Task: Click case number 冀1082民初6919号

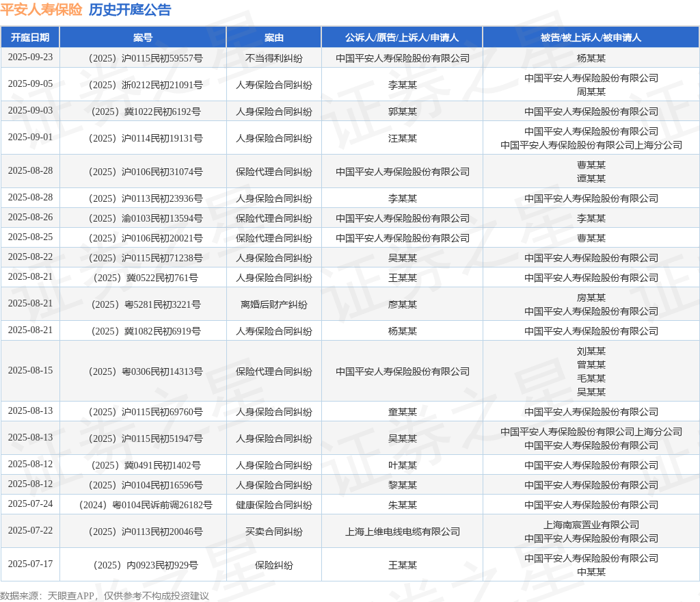Action: click(x=146, y=331)
